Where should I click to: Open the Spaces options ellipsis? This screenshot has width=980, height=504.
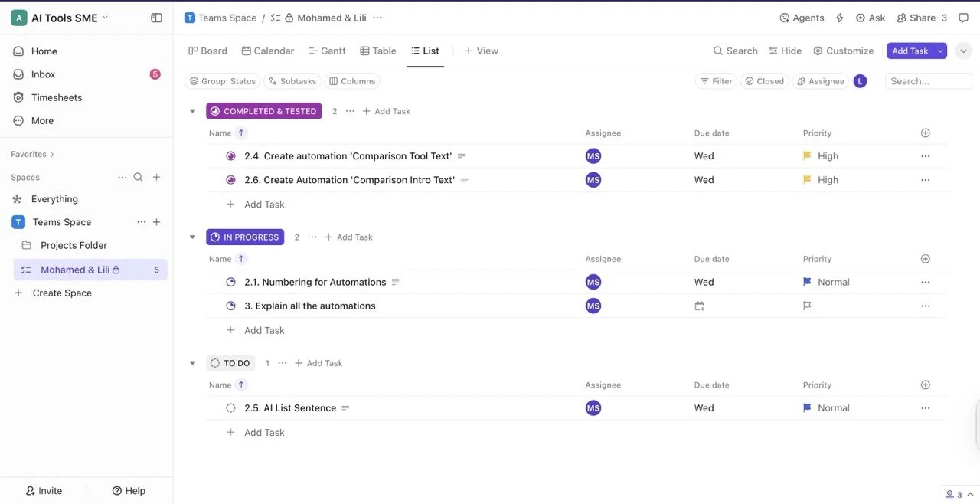[x=122, y=177]
